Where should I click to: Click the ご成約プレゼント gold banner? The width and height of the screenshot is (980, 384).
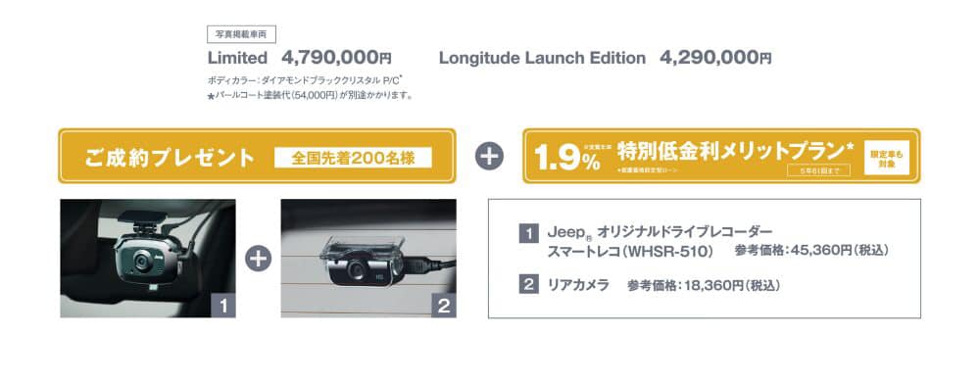[257, 156]
